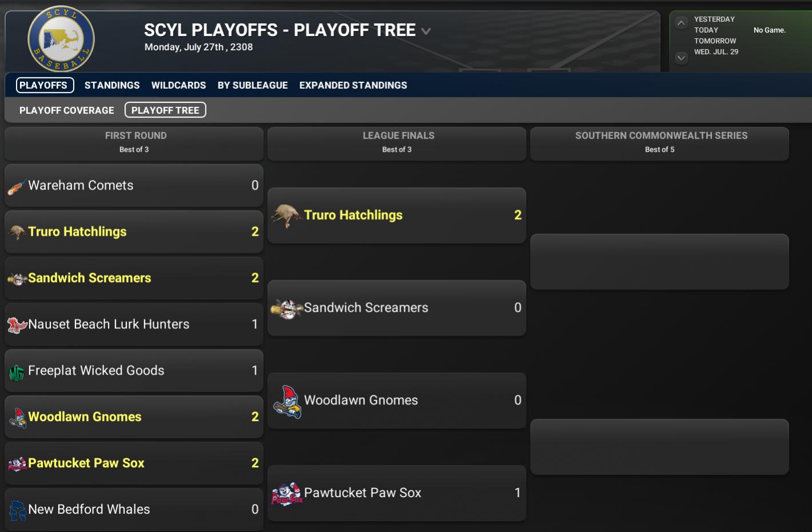The image size is (812, 532).
Task: Click the New Bedford Whales logo
Action: 17,510
